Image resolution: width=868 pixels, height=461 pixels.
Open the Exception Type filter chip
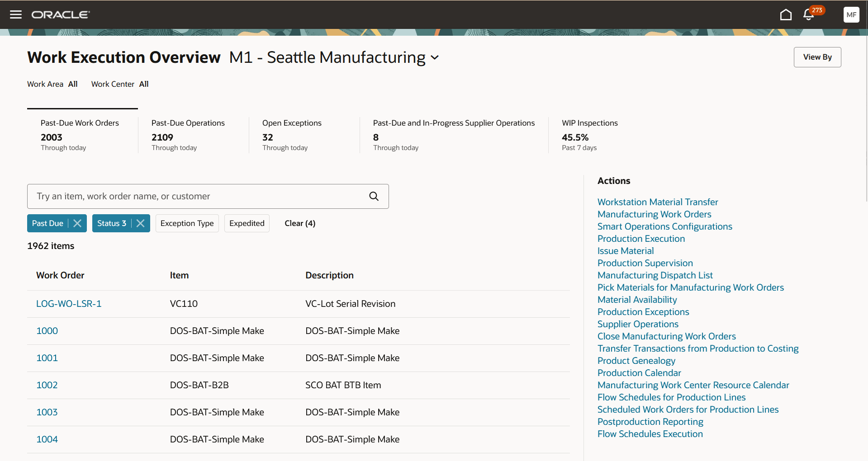187,223
